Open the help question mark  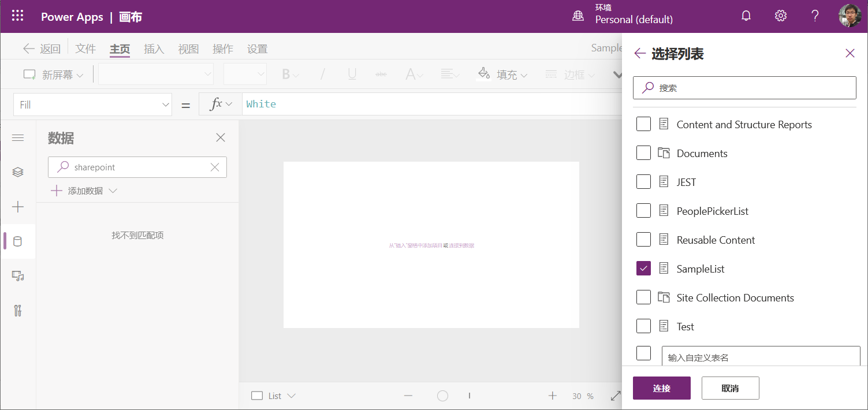point(815,16)
